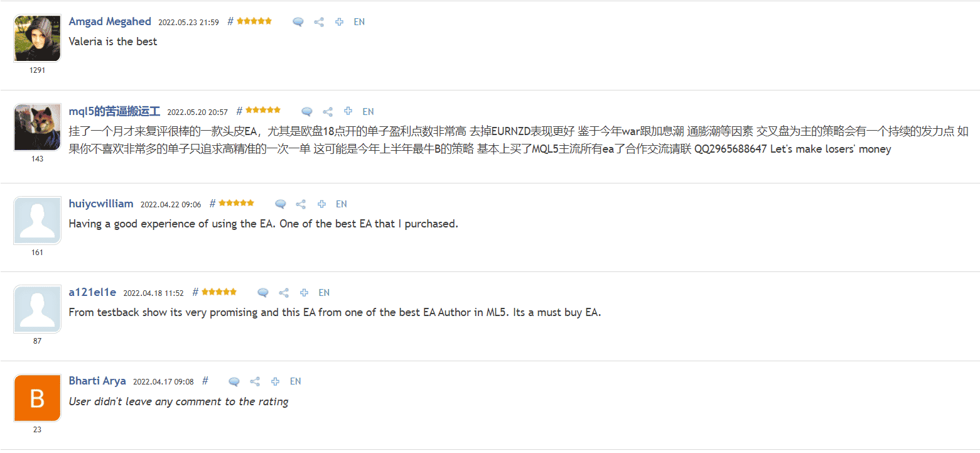Click mql5的苦逼搬运工 fox avatar picture
The height and width of the screenshot is (453, 980).
(x=37, y=128)
